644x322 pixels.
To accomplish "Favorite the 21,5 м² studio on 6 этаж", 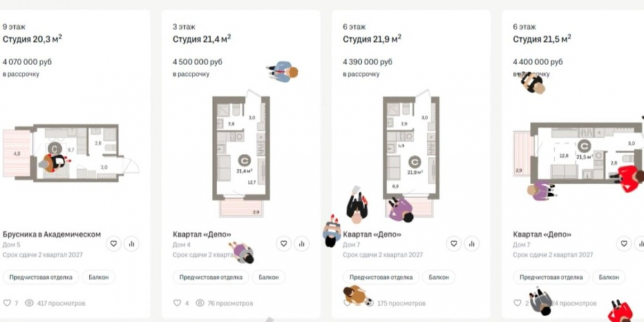I will tap(624, 243).
